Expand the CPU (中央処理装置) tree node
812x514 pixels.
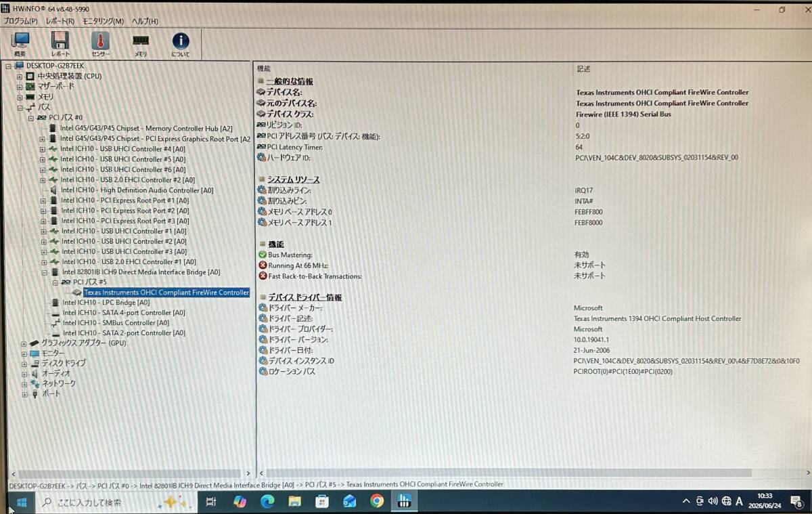[x=20, y=76]
